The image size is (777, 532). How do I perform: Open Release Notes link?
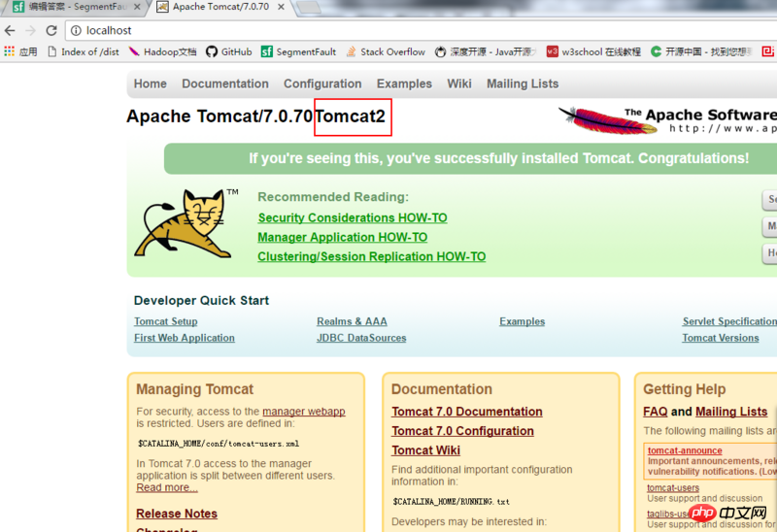[x=177, y=514]
